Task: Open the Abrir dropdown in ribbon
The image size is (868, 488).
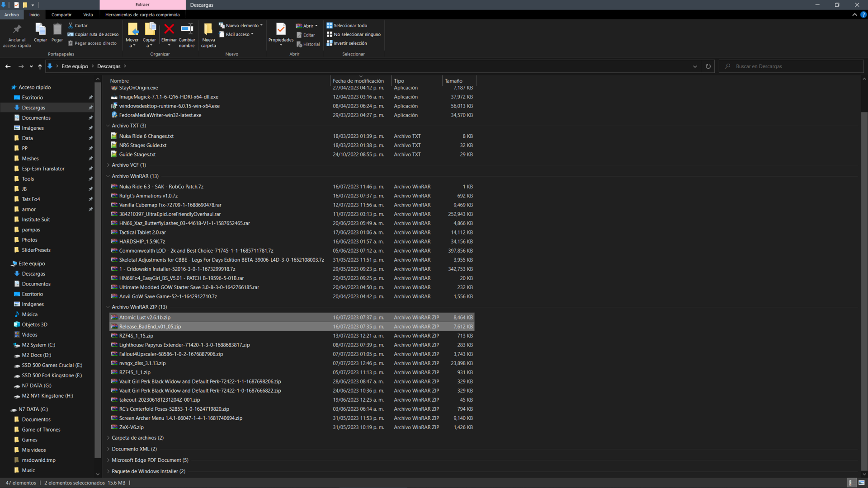Action: (x=307, y=26)
